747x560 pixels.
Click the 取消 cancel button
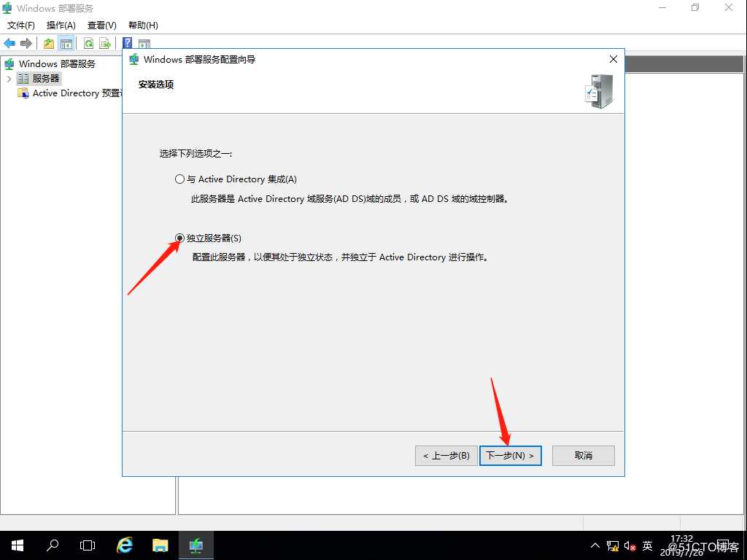click(583, 456)
